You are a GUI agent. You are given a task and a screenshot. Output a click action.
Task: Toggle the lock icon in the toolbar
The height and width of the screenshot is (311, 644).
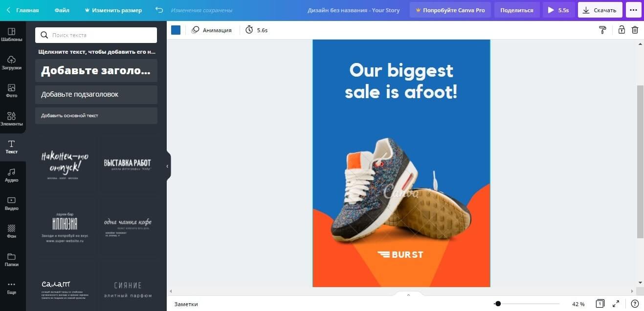pyautogui.click(x=621, y=30)
